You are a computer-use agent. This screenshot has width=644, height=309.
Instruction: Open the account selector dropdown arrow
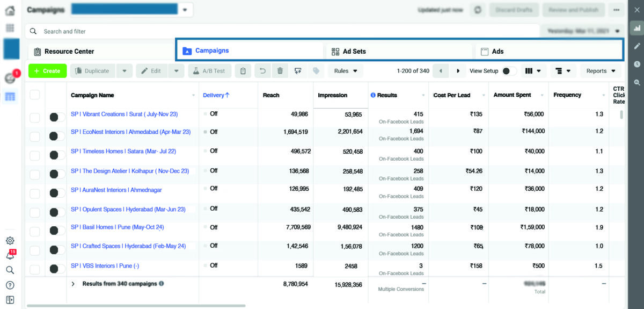tap(186, 10)
